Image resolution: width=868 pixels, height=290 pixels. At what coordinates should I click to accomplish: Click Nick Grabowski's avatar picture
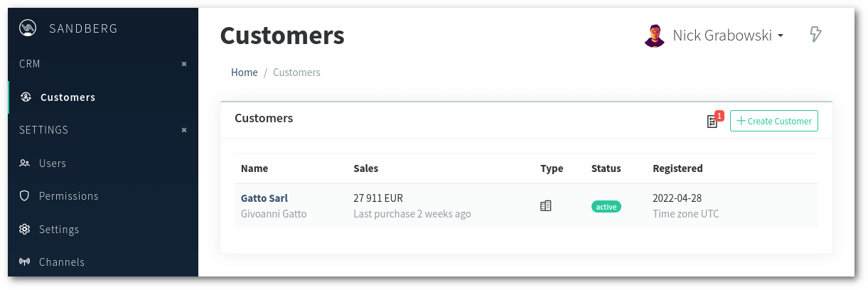pos(654,36)
